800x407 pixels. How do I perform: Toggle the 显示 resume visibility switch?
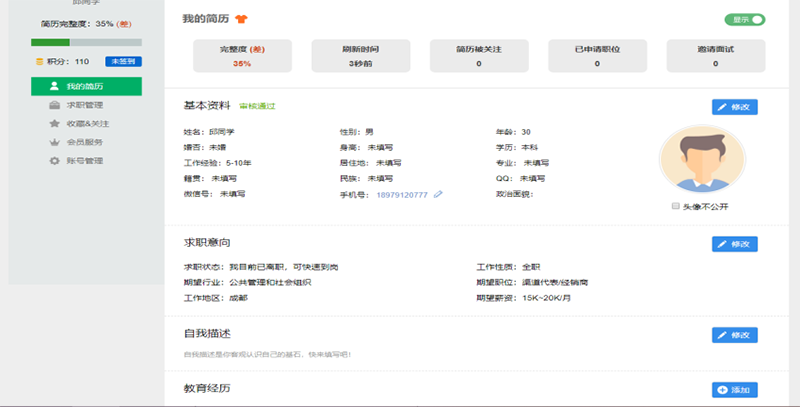pos(745,19)
